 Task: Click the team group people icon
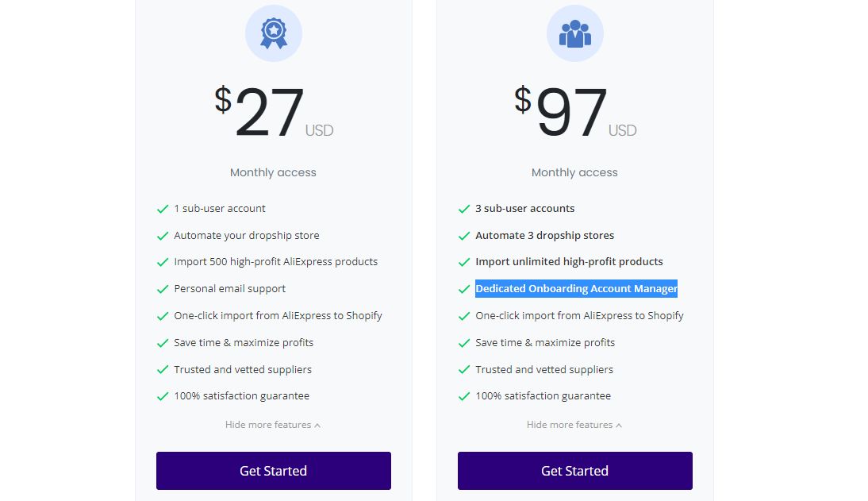(x=574, y=33)
